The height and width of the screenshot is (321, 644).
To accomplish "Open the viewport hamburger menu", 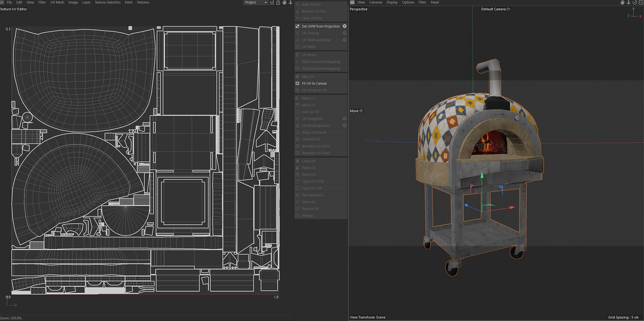I will [x=352, y=3].
